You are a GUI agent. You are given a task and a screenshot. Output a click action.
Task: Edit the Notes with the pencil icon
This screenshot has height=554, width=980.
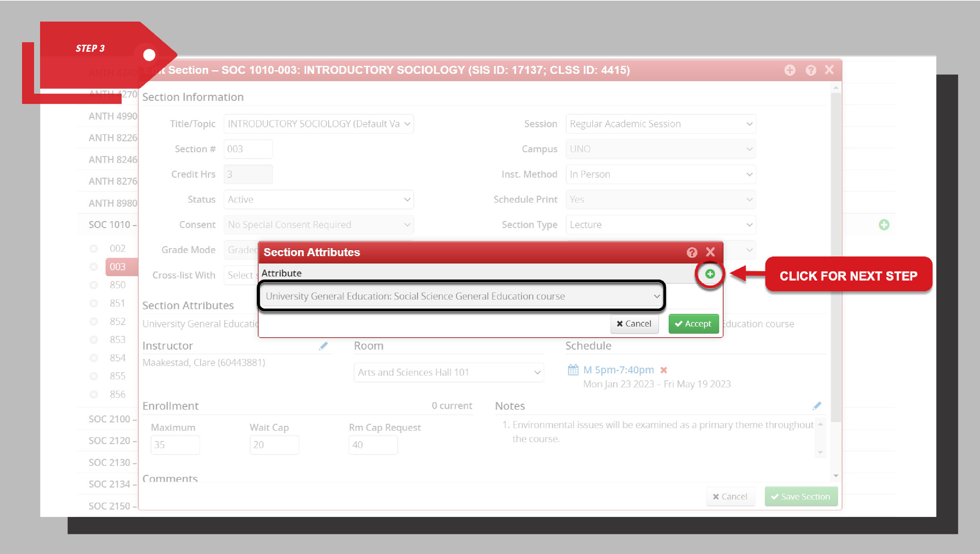(817, 406)
